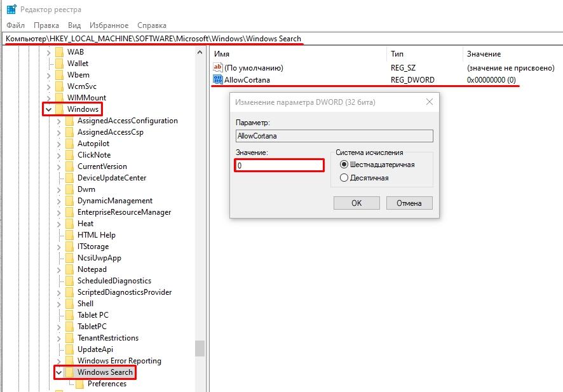
Task: Click the UpdateApi folder icon
Action: [x=70, y=349]
